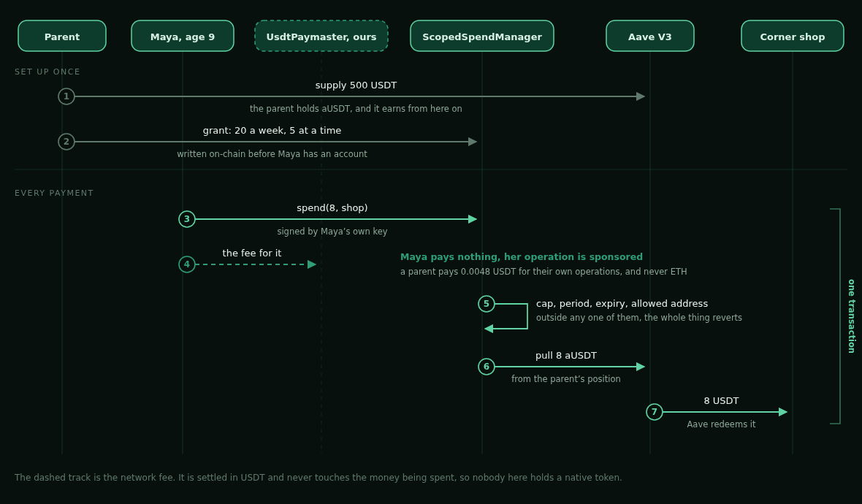The height and width of the screenshot is (504, 862).
Task: Select "grant: 20 a week, 5 at a time"
Action: click(272, 131)
